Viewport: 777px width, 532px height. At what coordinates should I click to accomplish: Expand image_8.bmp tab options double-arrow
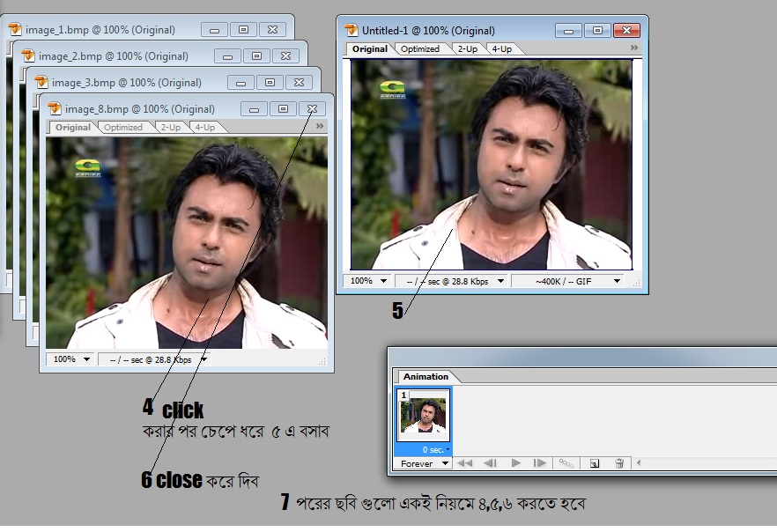[320, 126]
